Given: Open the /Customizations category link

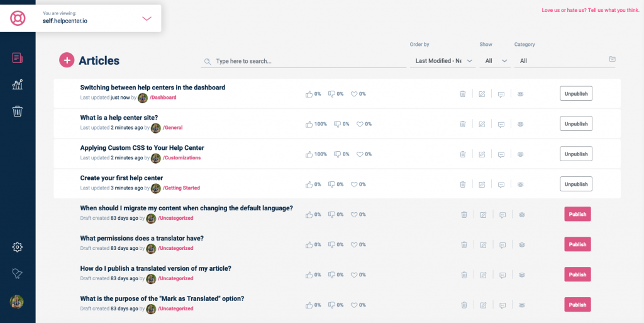Looking at the screenshot, I should pyautogui.click(x=182, y=158).
